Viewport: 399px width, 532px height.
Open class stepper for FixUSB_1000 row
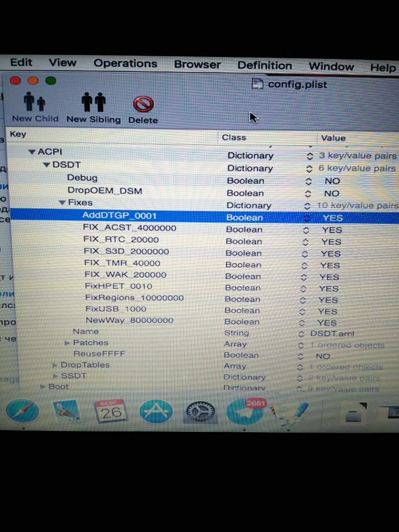click(x=303, y=311)
